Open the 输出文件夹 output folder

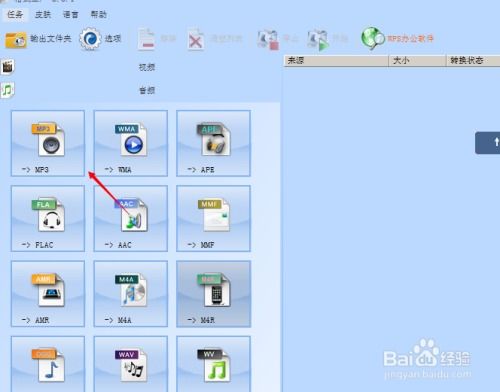pyautogui.click(x=38, y=39)
